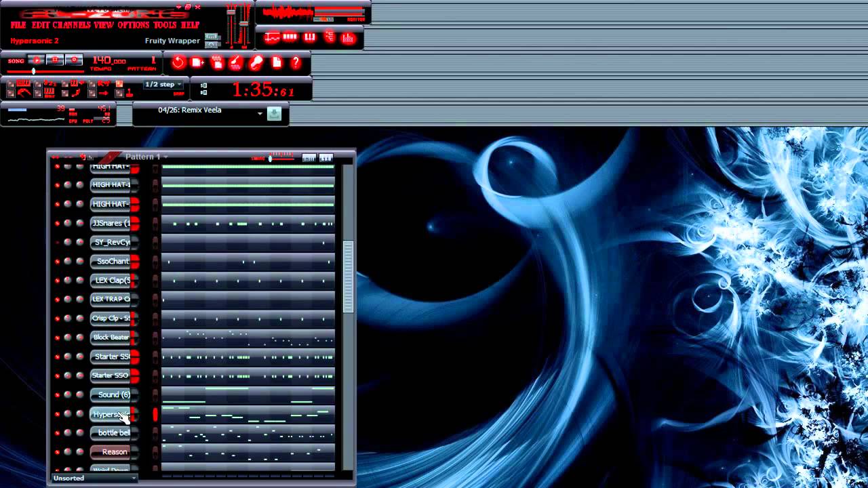Open the CHANNELS menu

72,25
